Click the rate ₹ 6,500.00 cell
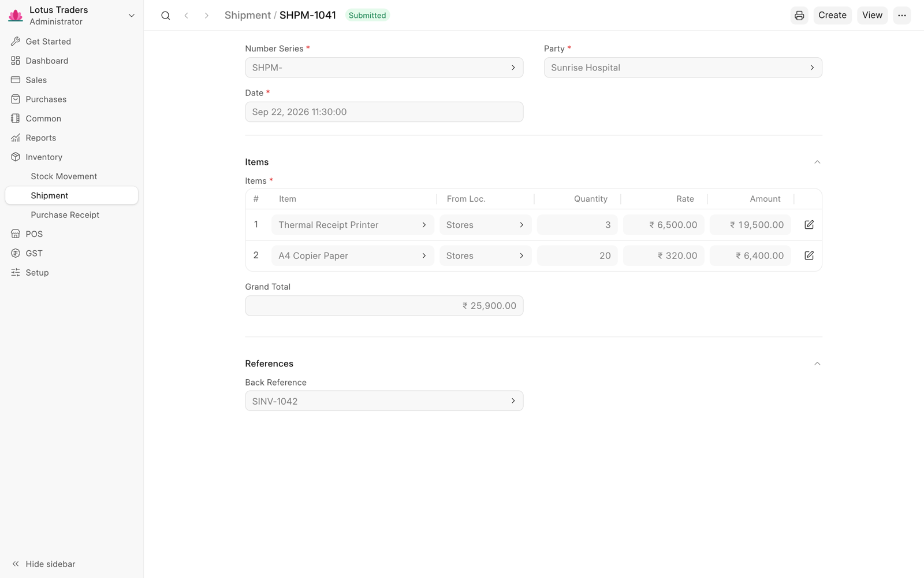 (x=664, y=225)
